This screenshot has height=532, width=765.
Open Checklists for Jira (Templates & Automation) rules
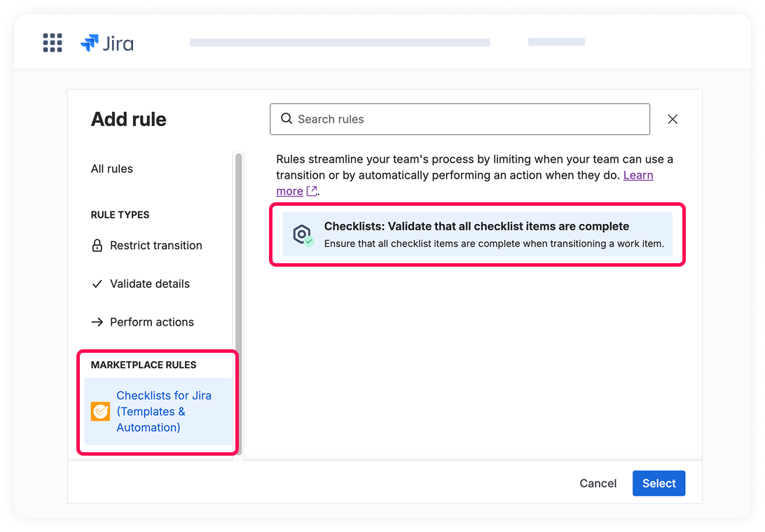pos(163,412)
